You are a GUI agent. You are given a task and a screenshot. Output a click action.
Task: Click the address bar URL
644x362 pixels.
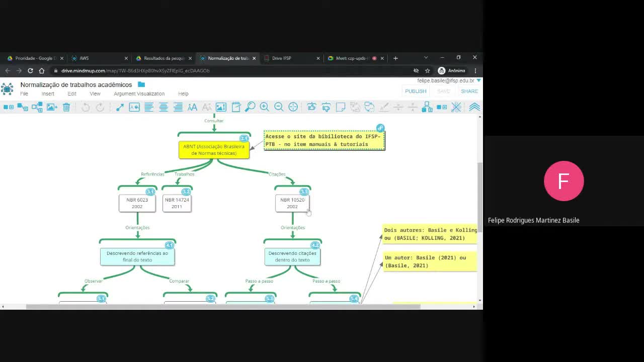click(136, 71)
